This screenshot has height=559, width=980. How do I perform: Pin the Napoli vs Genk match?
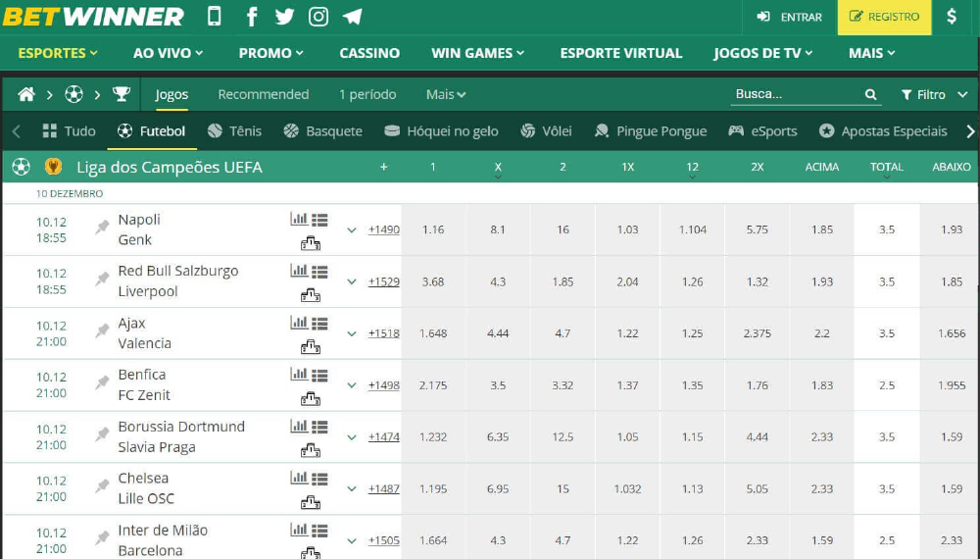pos(102,228)
